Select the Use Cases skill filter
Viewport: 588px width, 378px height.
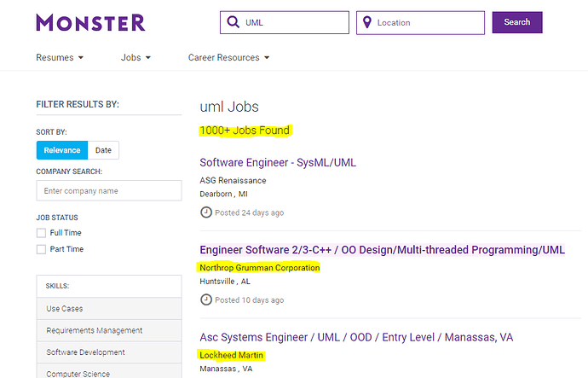coord(109,309)
